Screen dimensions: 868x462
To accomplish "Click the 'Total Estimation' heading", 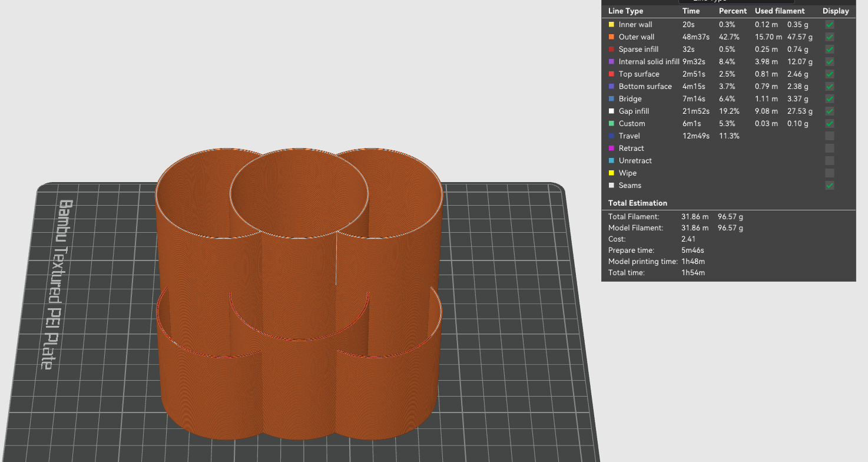I will (638, 203).
